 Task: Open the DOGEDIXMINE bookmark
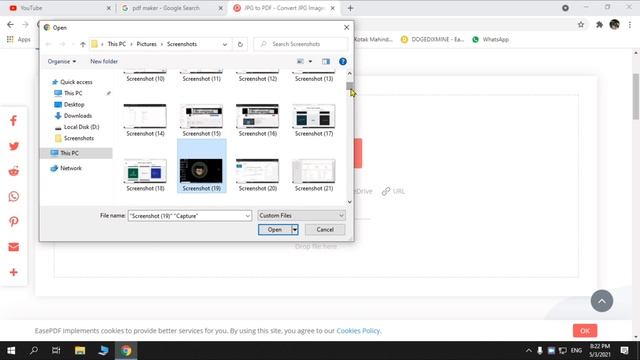(x=432, y=40)
